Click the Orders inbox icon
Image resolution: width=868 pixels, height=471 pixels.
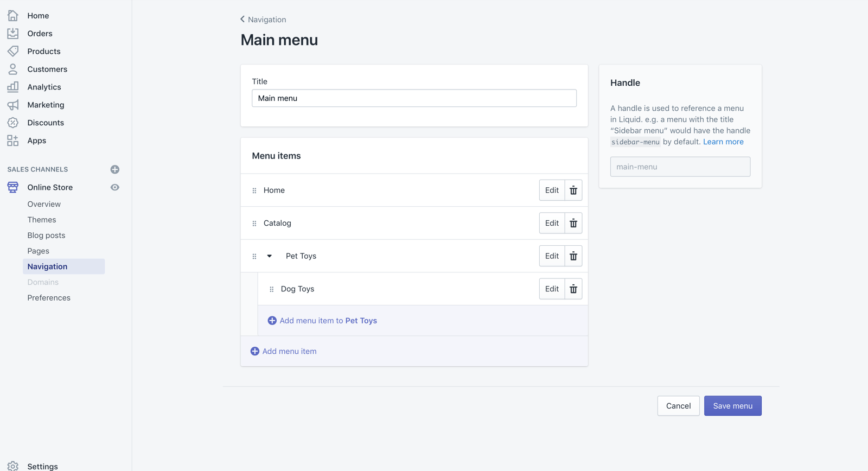pyautogui.click(x=13, y=34)
